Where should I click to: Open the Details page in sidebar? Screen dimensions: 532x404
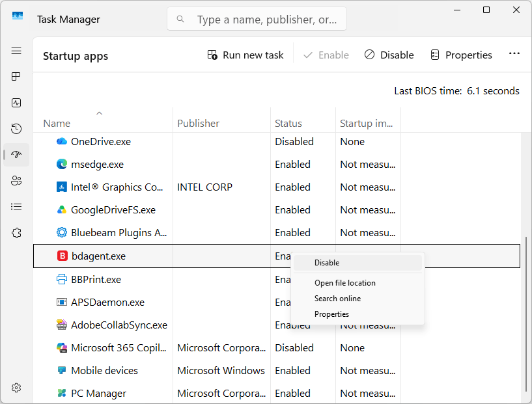(16, 207)
